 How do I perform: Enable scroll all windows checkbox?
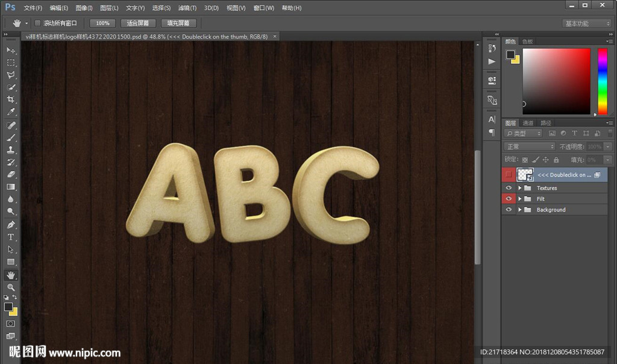click(38, 24)
